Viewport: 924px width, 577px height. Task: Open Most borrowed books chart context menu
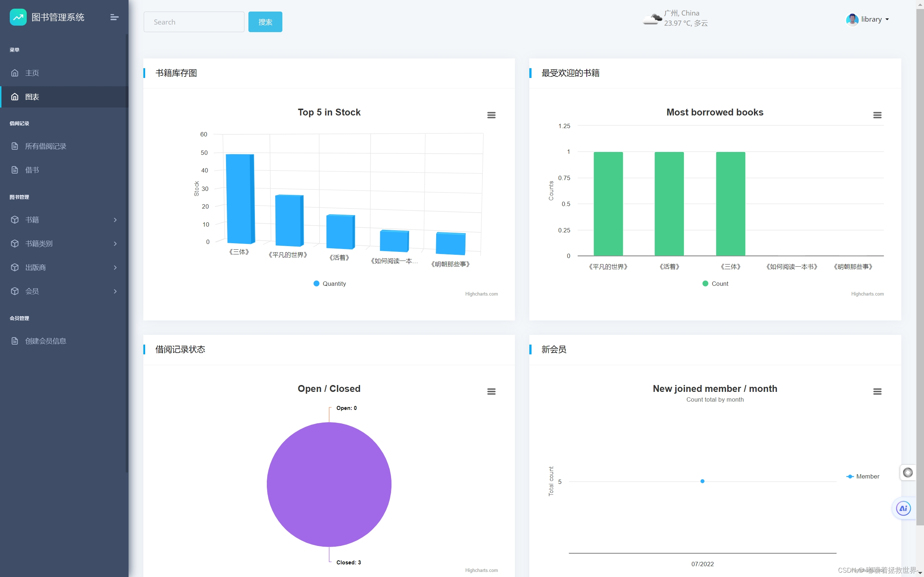pos(877,115)
